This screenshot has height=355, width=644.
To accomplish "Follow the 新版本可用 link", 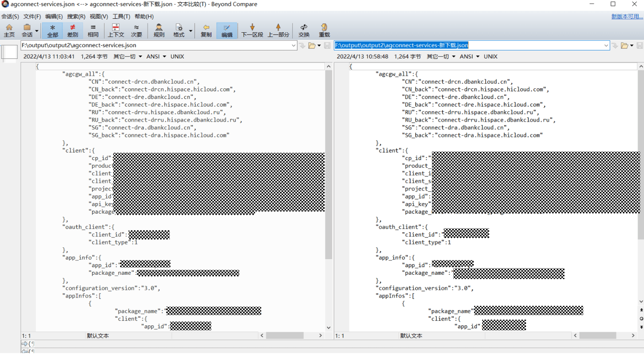I will click(x=627, y=17).
